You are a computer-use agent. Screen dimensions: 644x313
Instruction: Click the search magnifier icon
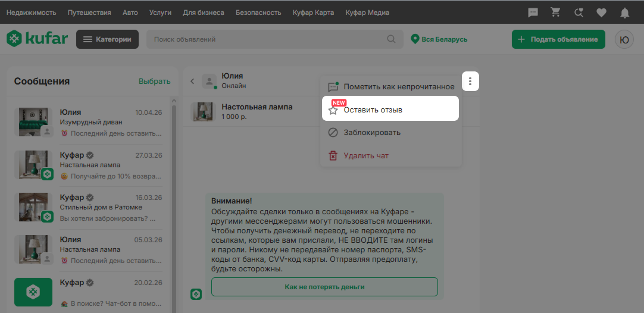pyautogui.click(x=392, y=39)
